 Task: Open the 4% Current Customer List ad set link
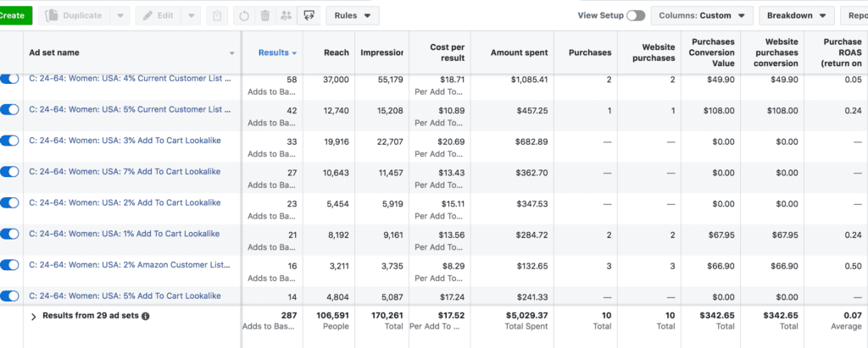pos(130,79)
